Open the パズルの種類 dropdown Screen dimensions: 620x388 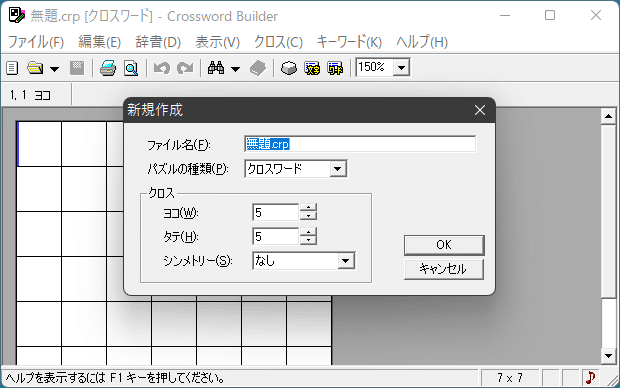[x=337, y=169]
